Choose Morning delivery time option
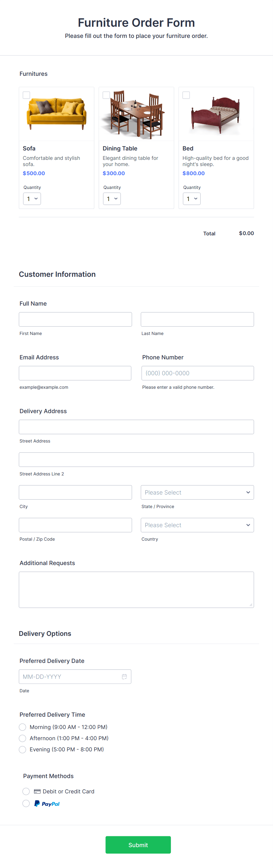The width and height of the screenshot is (273, 868). (x=23, y=727)
